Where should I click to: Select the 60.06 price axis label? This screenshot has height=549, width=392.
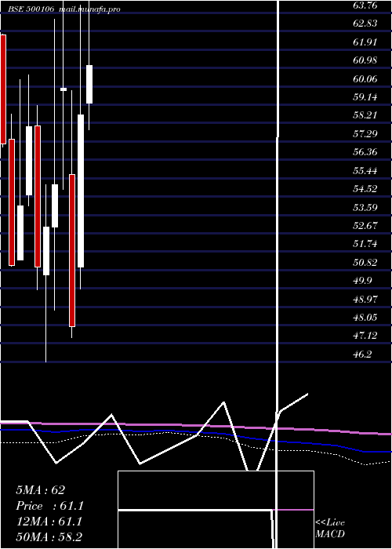pyautogui.click(x=365, y=78)
